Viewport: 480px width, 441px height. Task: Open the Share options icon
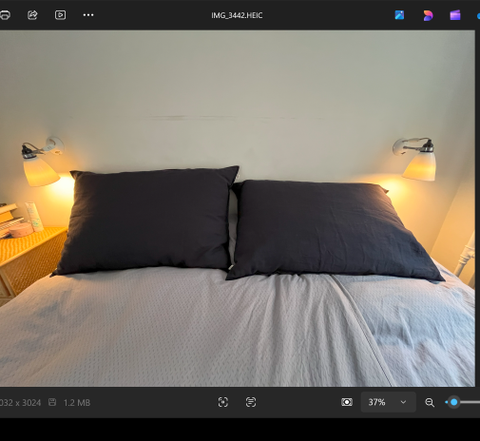(x=32, y=15)
